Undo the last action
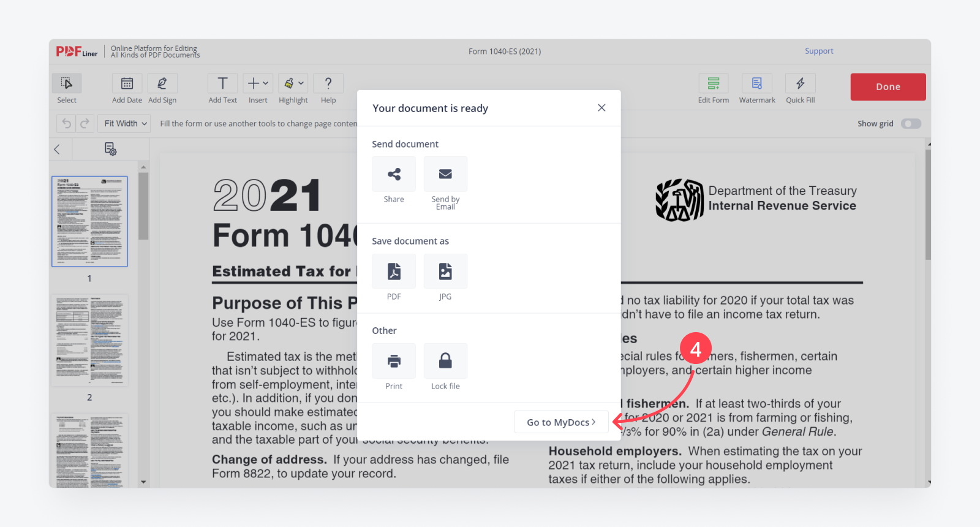Viewport: 980px width, 527px height. click(x=67, y=124)
